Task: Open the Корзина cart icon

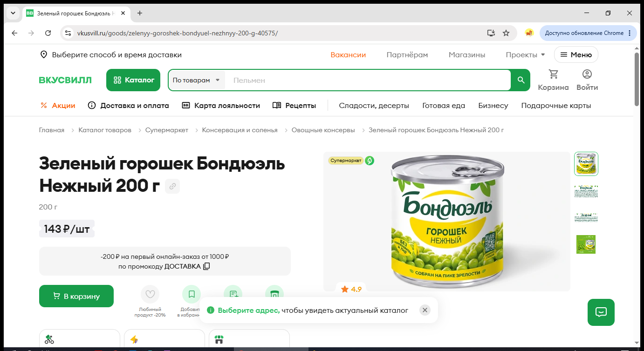Action: click(x=553, y=80)
